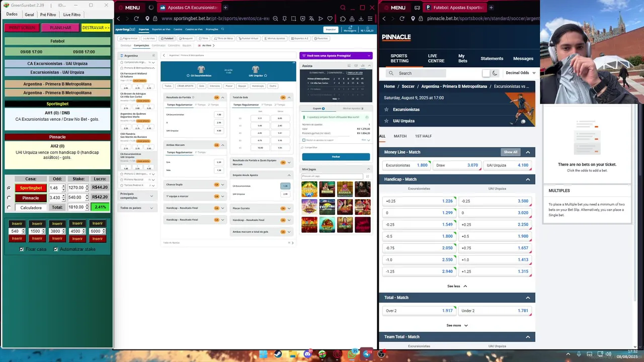Screen dimensions: 644x362
Task: Click the dark mode moon icon on Pinnacle
Action: pos(495,73)
